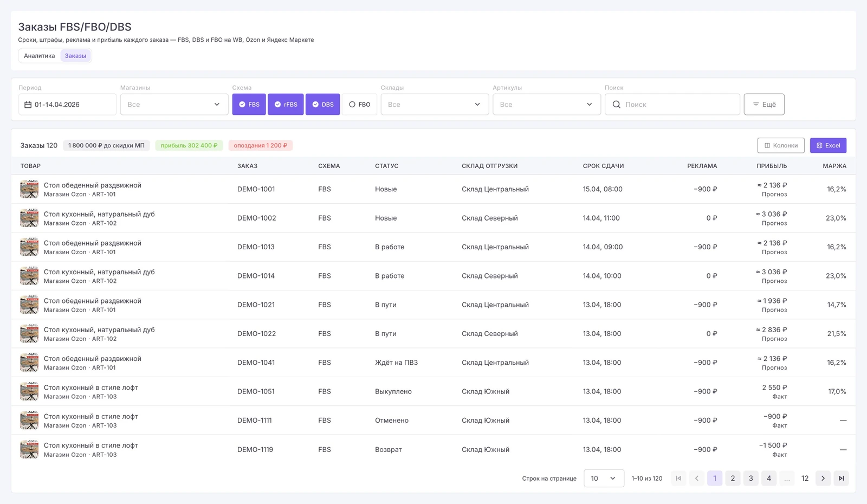Open product thumbnail for order DEMO-1051
This screenshot has height=504, width=867.
[x=29, y=391]
